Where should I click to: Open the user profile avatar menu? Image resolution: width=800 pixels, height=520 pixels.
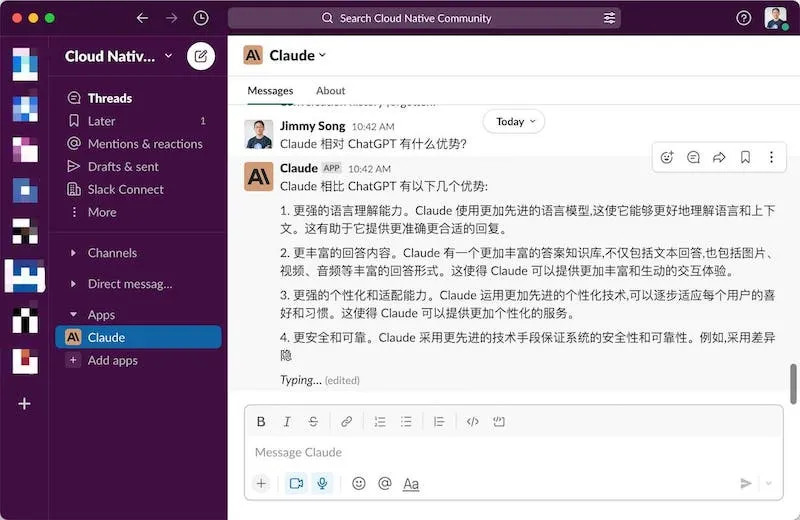click(x=776, y=18)
